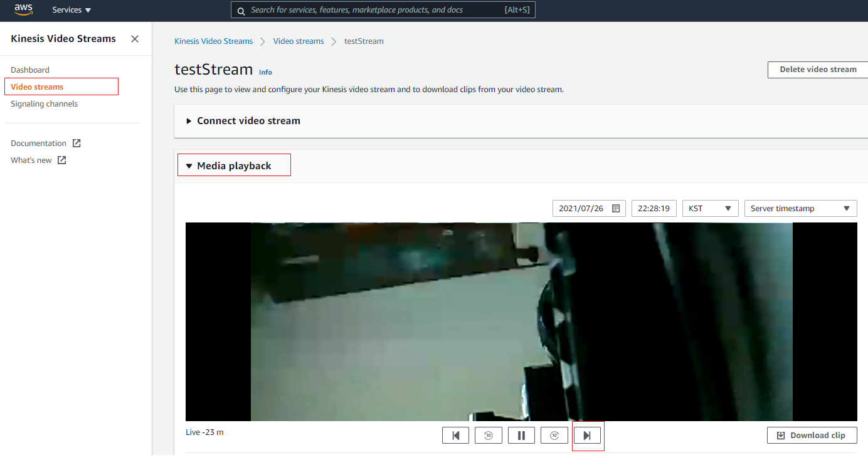Select Video streams in the sidebar

tap(37, 87)
